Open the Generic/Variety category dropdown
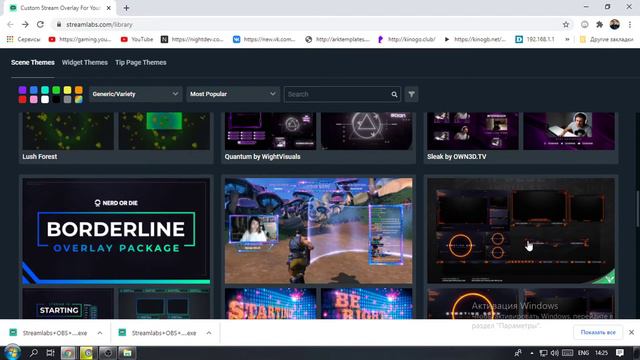The height and width of the screenshot is (360, 640). coord(136,94)
